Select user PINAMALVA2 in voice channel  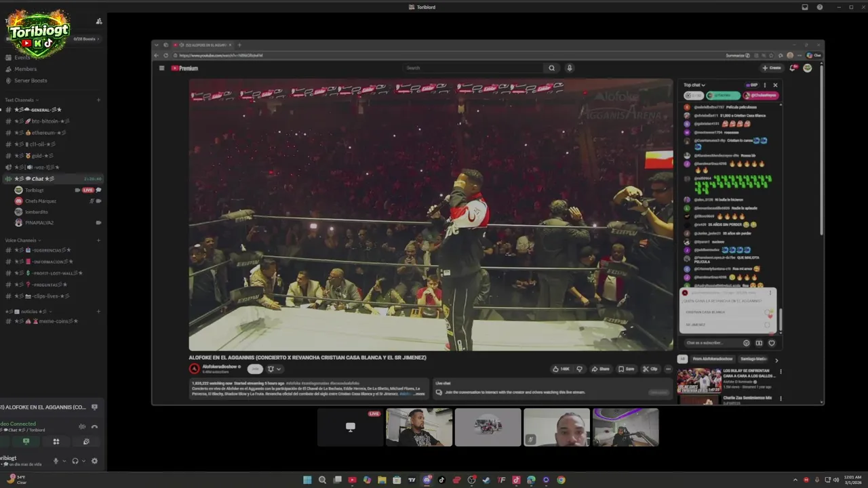[x=39, y=222]
